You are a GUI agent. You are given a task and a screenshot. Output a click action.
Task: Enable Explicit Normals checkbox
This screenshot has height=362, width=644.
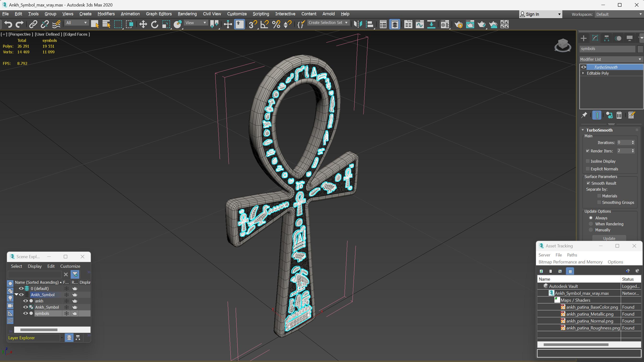(588, 169)
